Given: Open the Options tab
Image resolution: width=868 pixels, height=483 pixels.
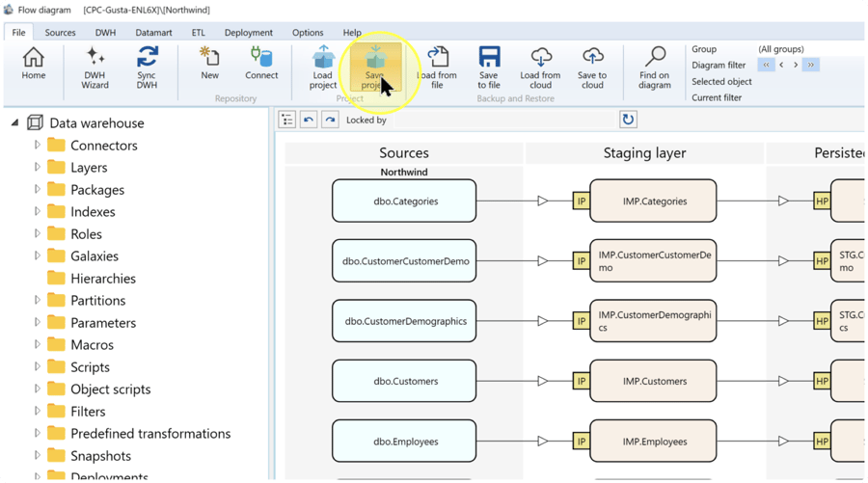Looking at the screenshot, I should coord(308,32).
